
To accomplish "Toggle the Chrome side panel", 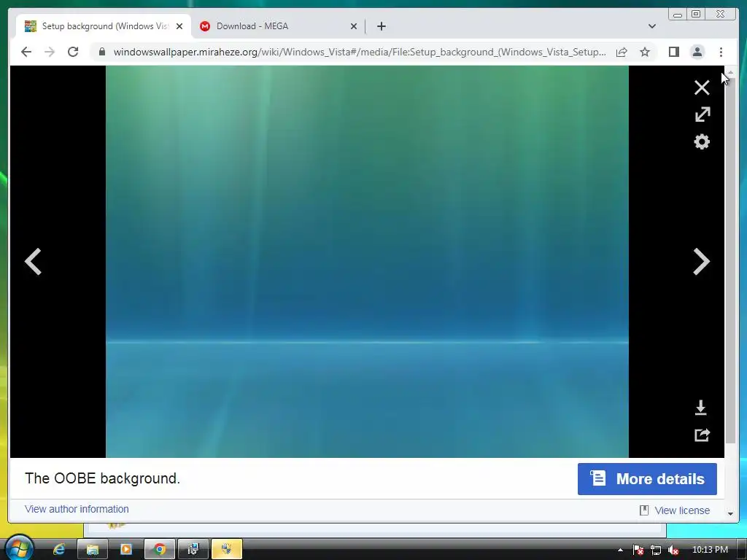I will pos(673,52).
